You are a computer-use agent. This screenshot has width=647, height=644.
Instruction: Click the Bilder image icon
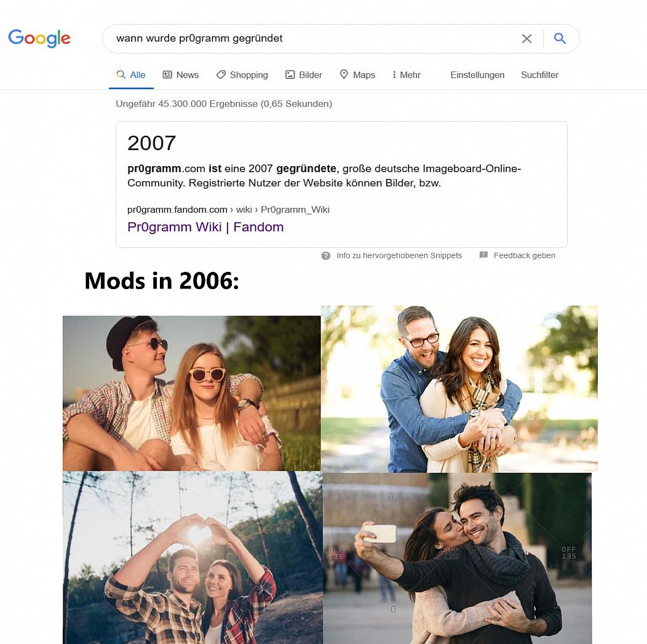coord(290,74)
